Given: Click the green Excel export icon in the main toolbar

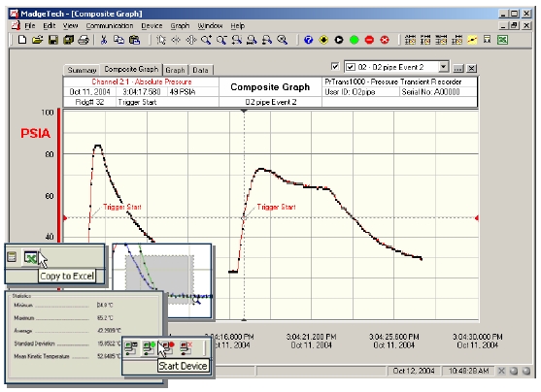Looking at the screenshot, I should tap(502, 40).
